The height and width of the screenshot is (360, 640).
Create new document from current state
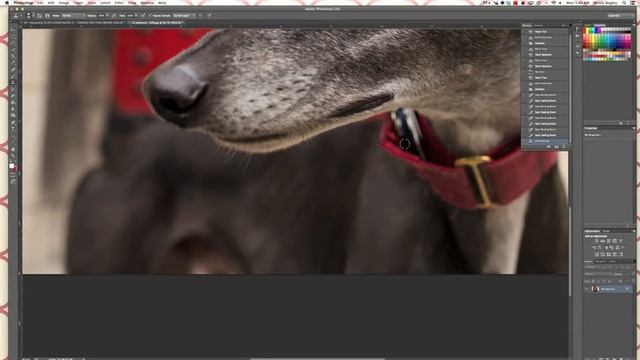click(x=549, y=147)
